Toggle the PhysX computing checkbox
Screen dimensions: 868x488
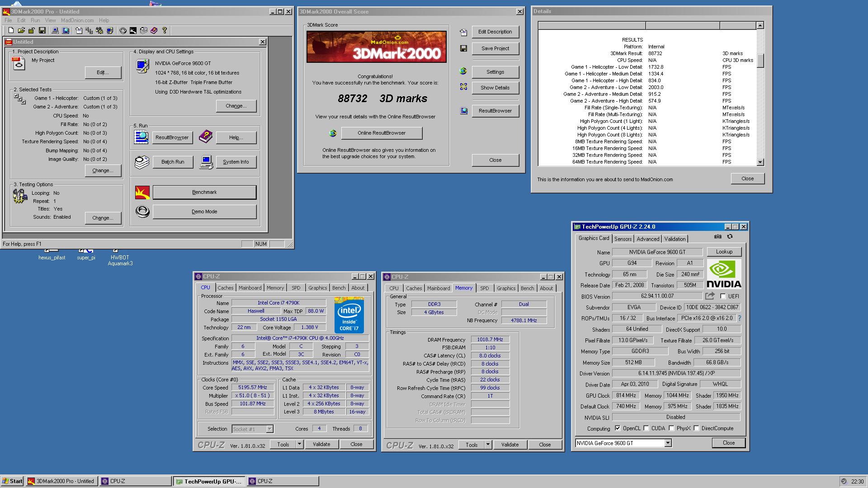[x=671, y=428]
